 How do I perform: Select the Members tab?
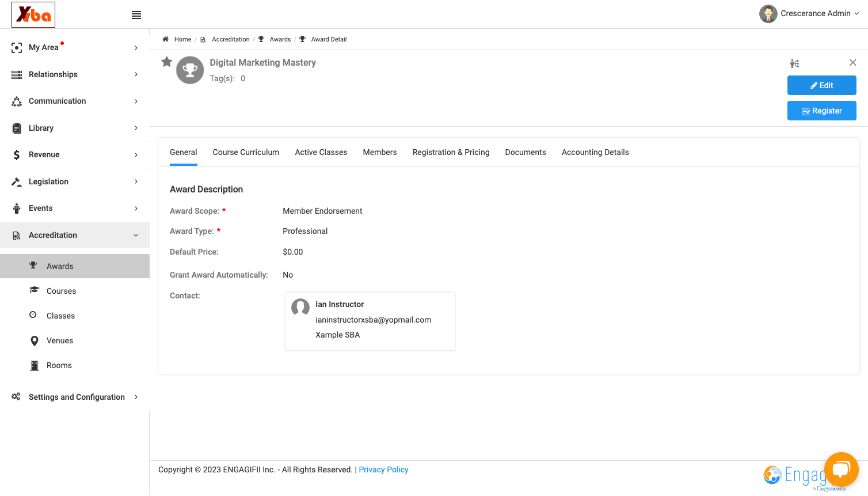tap(380, 152)
